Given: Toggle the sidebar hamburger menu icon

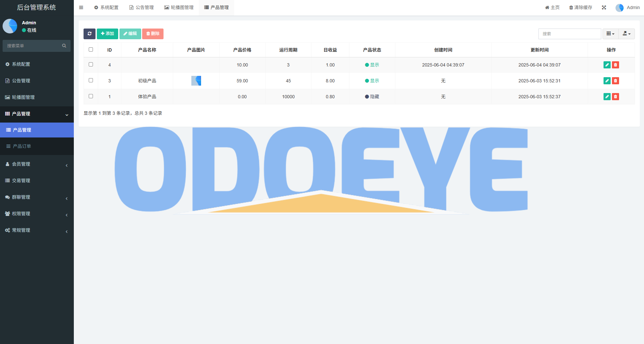Looking at the screenshot, I should coord(81,7).
